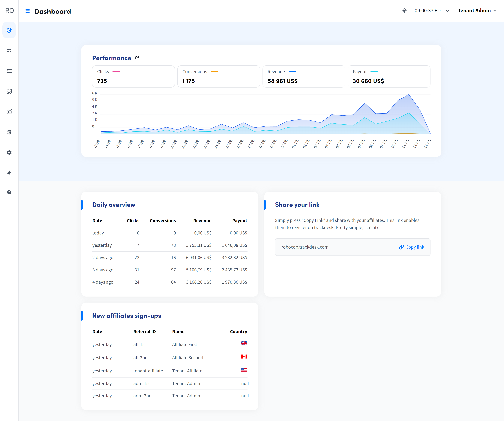Viewport: 504px width, 421px height.
Task: Open the Performance external link icon
Action: [137, 58]
